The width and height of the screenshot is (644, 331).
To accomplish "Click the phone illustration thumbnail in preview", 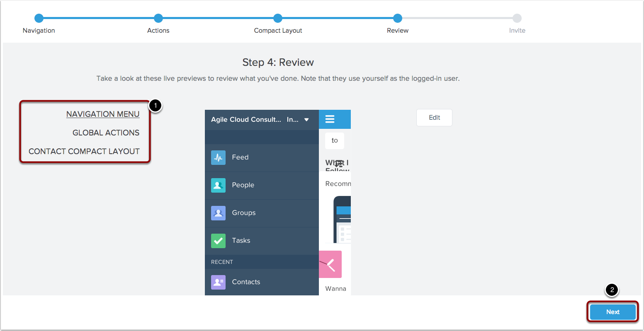I will click(x=342, y=220).
